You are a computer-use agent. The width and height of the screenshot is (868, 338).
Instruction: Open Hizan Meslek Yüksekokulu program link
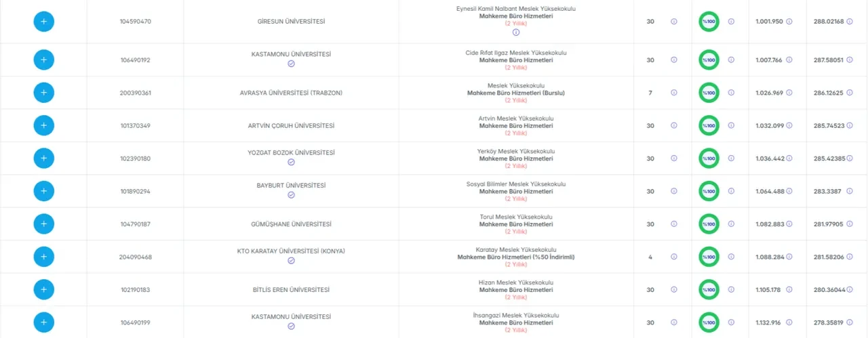[x=516, y=282]
